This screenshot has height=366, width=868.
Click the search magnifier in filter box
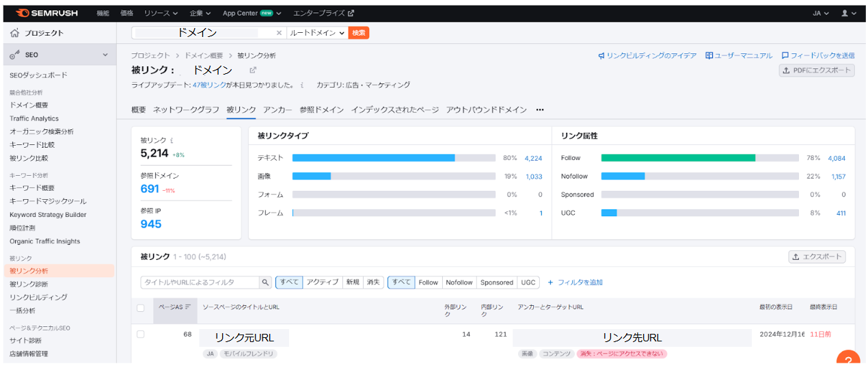click(265, 283)
